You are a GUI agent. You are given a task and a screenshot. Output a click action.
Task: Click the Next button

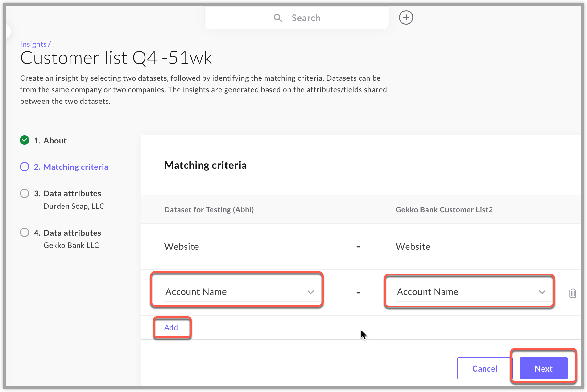(543, 368)
